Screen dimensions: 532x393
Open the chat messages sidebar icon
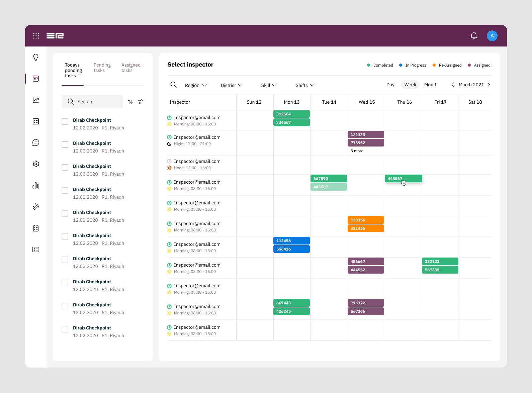point(36,143)
